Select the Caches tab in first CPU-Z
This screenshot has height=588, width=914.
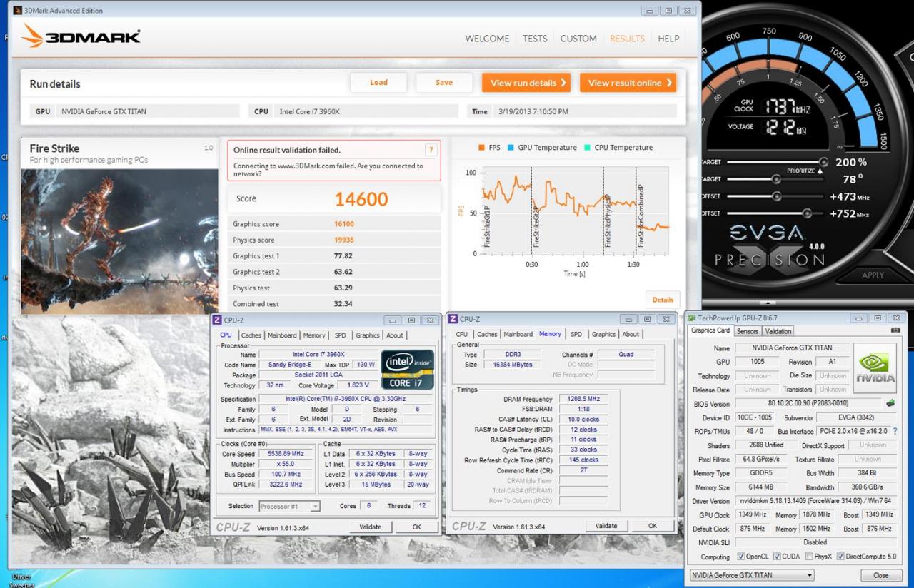click(251, 335)
